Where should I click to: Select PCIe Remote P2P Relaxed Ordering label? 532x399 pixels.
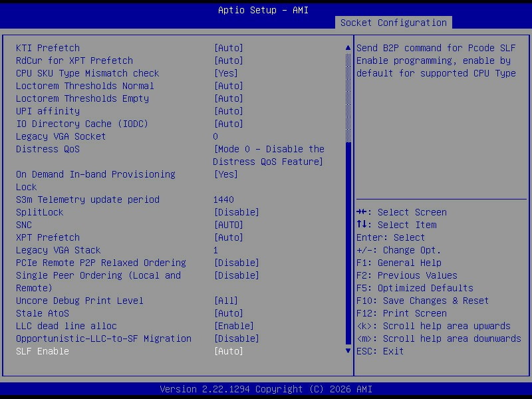[101, 263]
